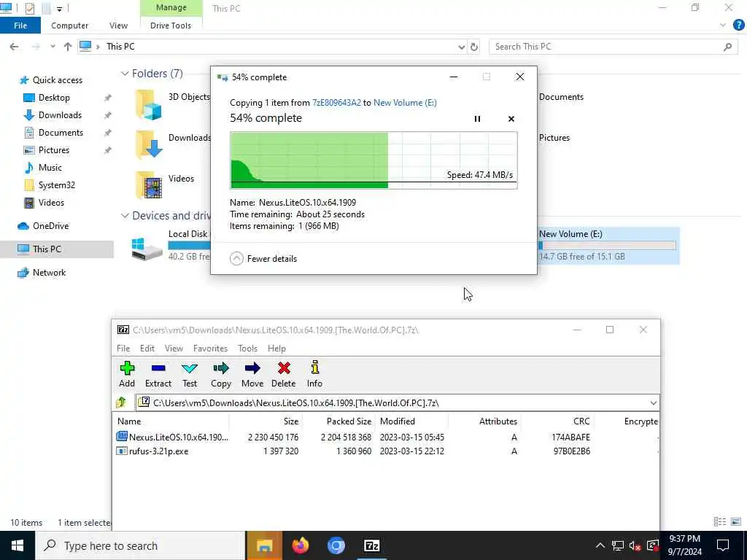Open the Computer ribbon tab
The height and width of the screenshot is (560, 747).
coord(69,26)
